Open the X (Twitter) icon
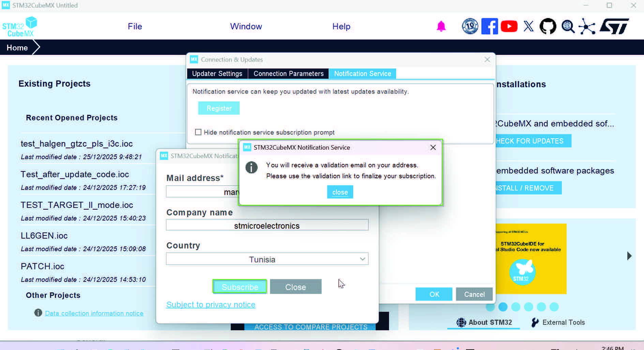 click(528, 26)
